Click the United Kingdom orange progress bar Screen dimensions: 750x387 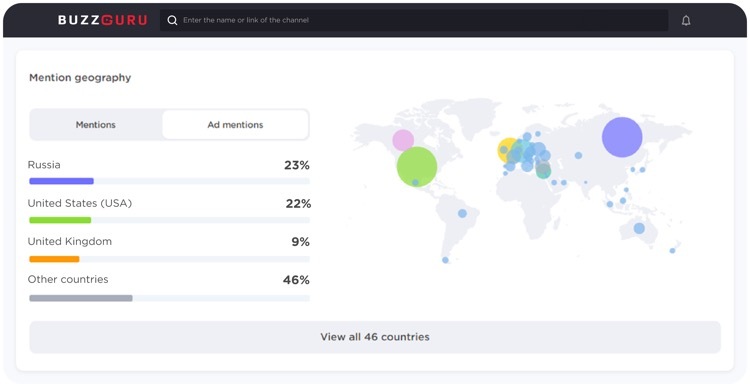[54, 259]
